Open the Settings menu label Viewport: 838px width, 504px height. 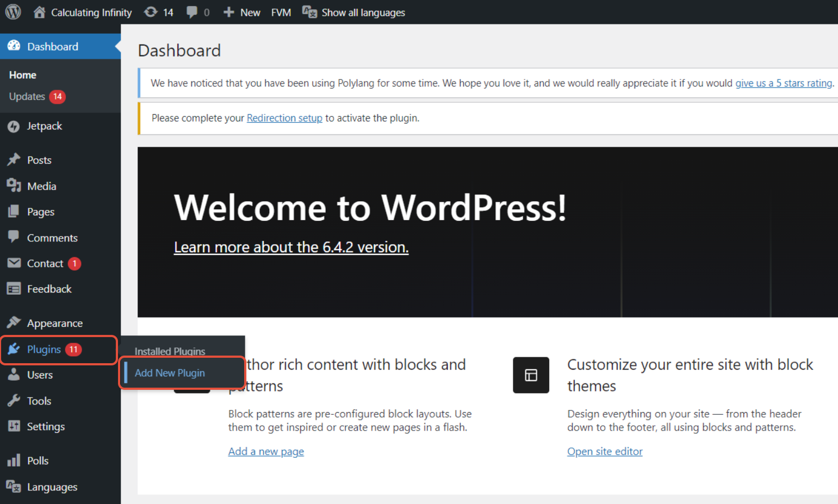46,427
